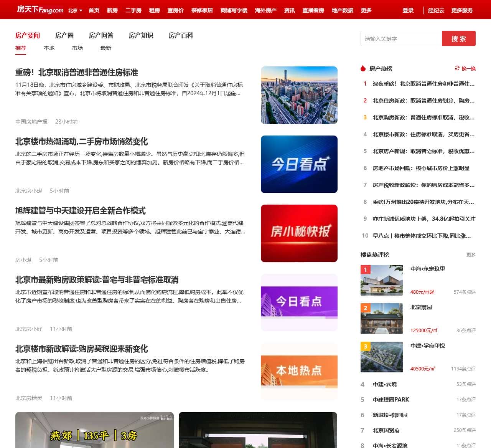Viewport: 491px width, 448px height.
Task: Open article 重磅！北京取消普通非普通住房标准
Action: tap(77, 72)
